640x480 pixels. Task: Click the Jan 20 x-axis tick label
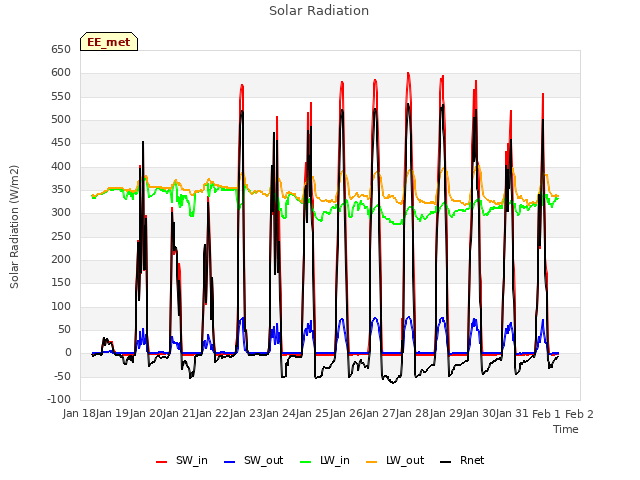(x=146, y=414)
